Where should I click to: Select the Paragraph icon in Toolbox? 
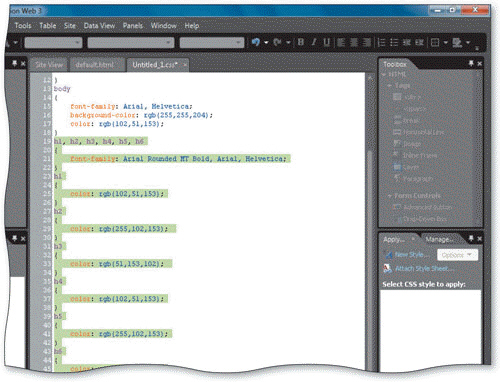[397, 178]
